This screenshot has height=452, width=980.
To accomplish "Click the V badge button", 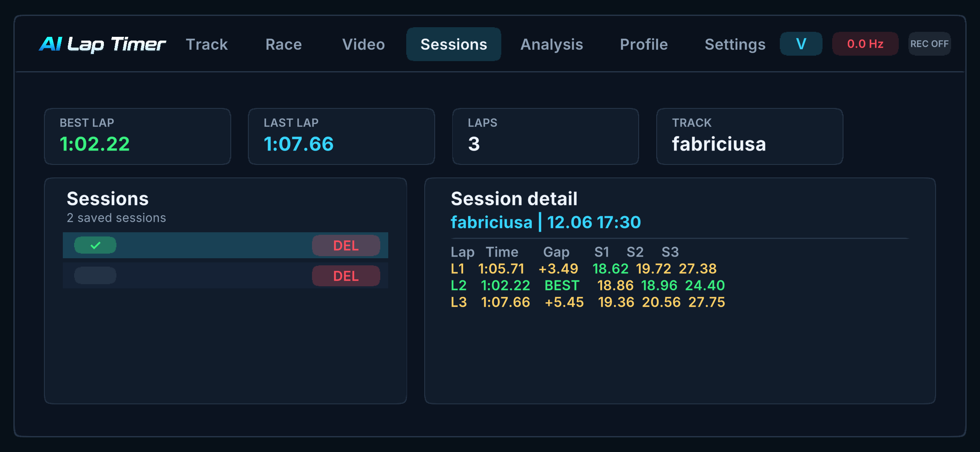I will click(x=801, y=44).
